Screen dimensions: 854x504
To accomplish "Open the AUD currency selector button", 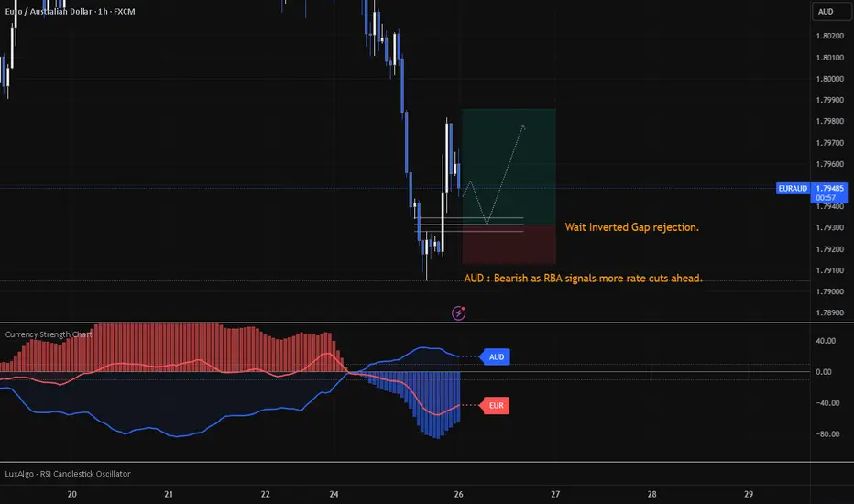I will 831,11.
